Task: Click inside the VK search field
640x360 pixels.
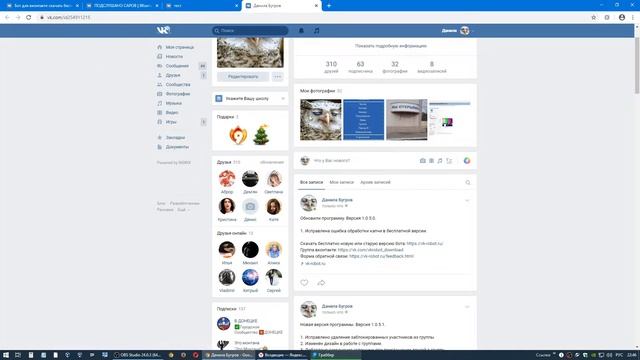Action: point(250,31)
